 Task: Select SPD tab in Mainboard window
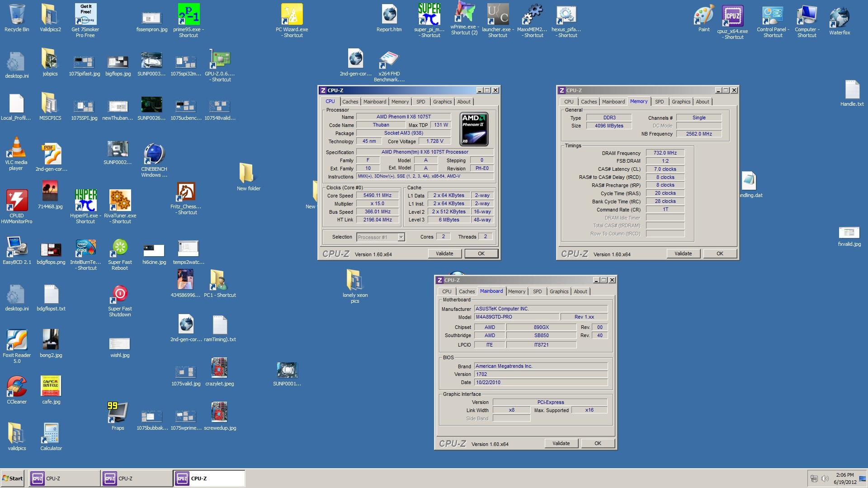coord(537,291)
